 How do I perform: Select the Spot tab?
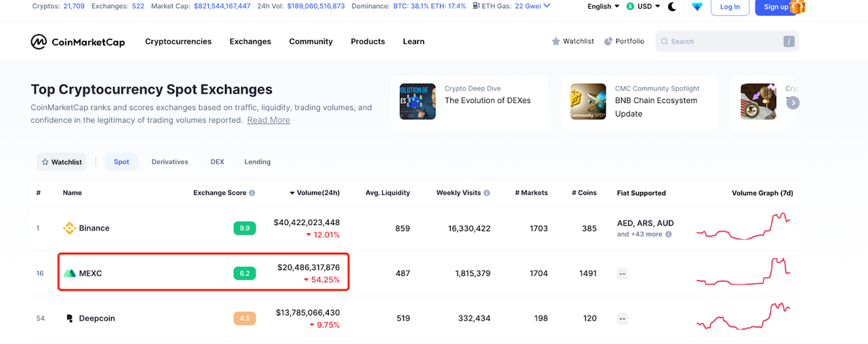coord(121,162)
